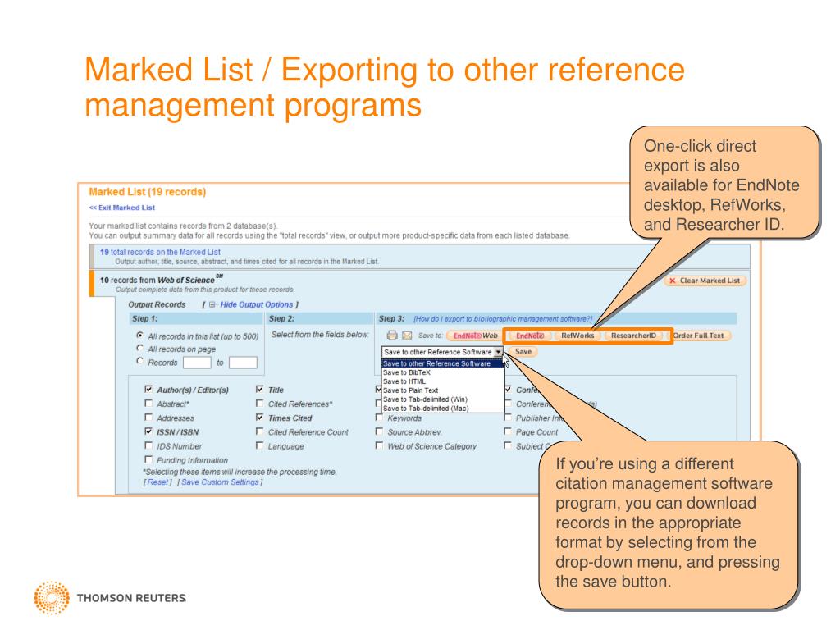
Task: Check the Addresses checkbox
Action: click(148, 418)
